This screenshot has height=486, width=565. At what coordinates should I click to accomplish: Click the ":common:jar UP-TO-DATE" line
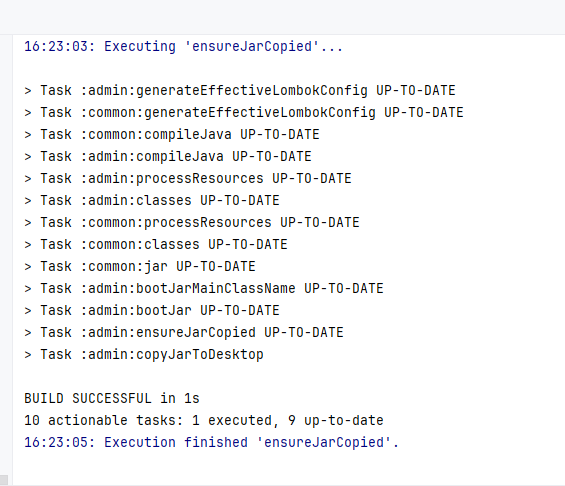(x=140, y=267)
